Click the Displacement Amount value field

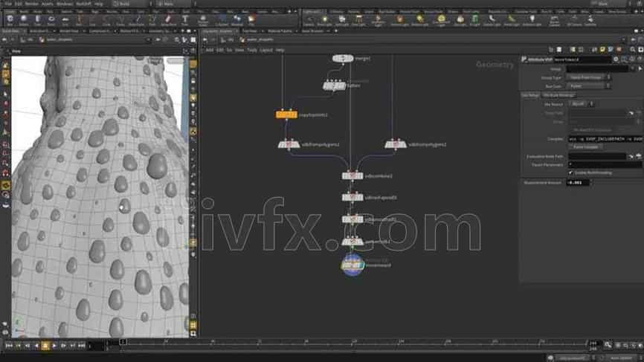578,182
